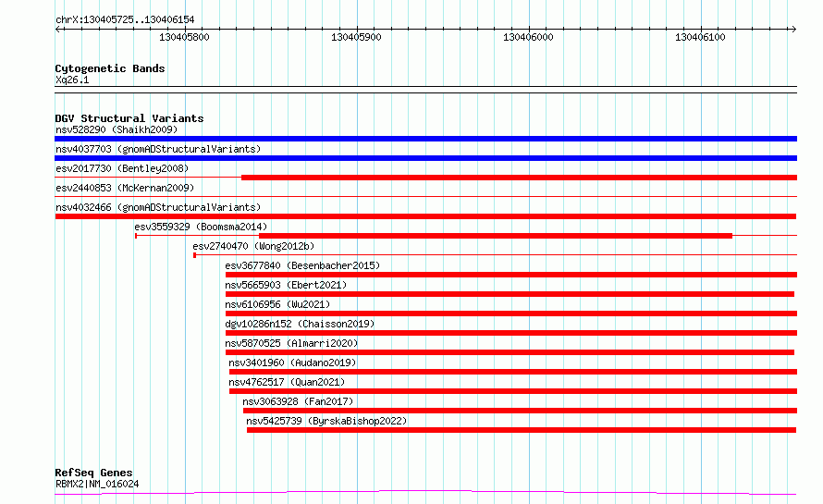Click the RBMX2|NM_016024 gene label
This screenshot has width=823, height=504.
point(97,484)
